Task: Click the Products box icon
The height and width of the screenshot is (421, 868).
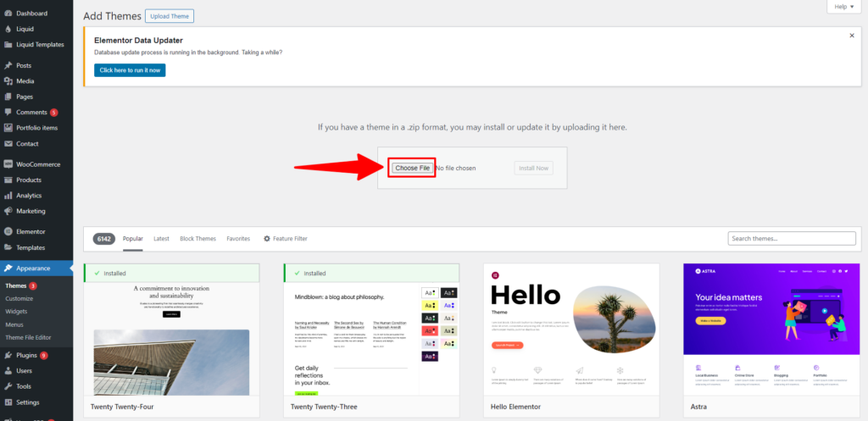Action: pyautogui.click(x=8, y=180)
